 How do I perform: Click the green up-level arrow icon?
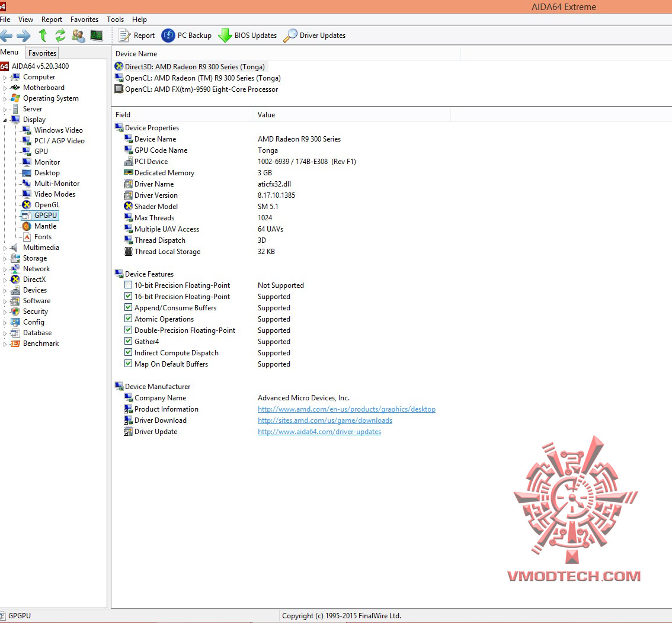point(43,36)
